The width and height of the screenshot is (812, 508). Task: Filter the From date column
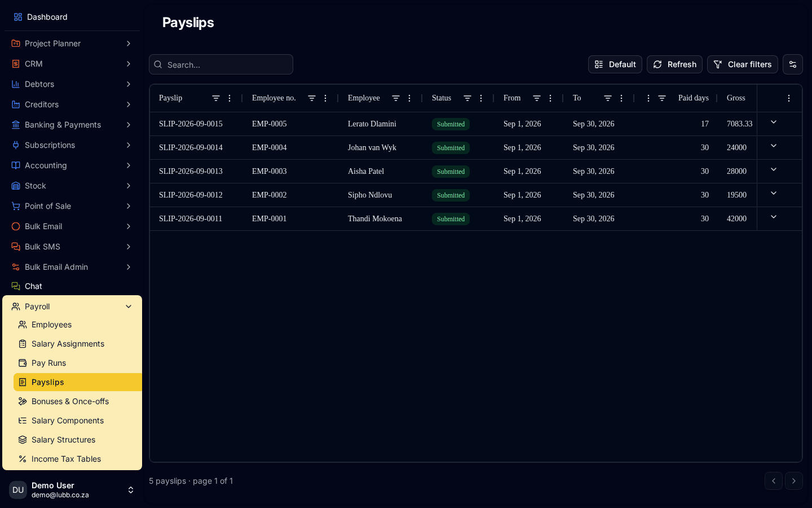tap(537, 98)
